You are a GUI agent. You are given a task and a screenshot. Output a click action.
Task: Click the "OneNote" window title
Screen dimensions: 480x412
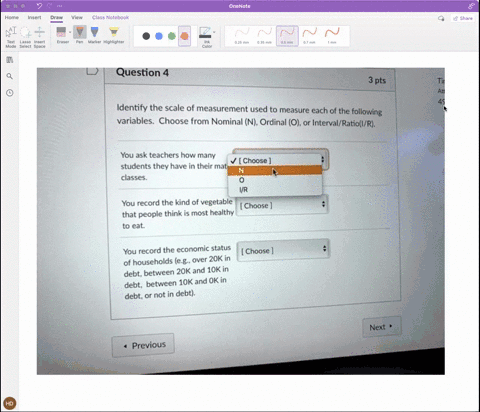click(x=240, y=6)
